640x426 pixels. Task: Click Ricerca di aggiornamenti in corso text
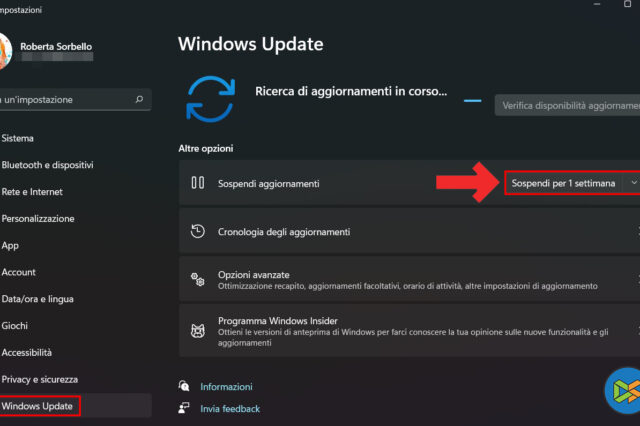click(x=351, y=91)
